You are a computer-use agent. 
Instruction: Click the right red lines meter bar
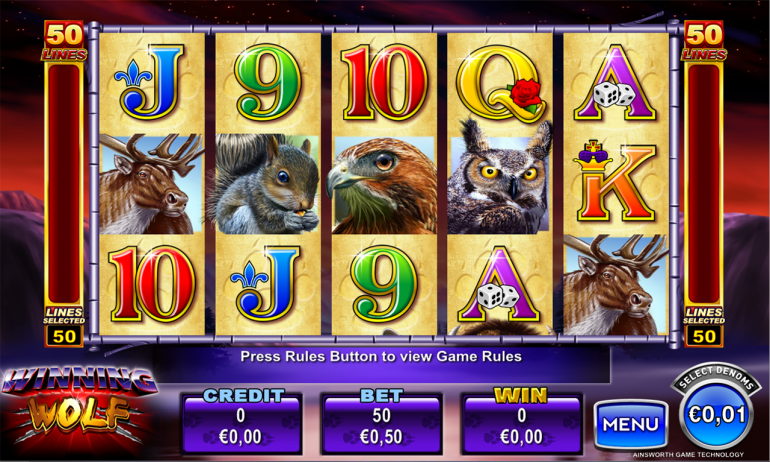tap(704, 184)
